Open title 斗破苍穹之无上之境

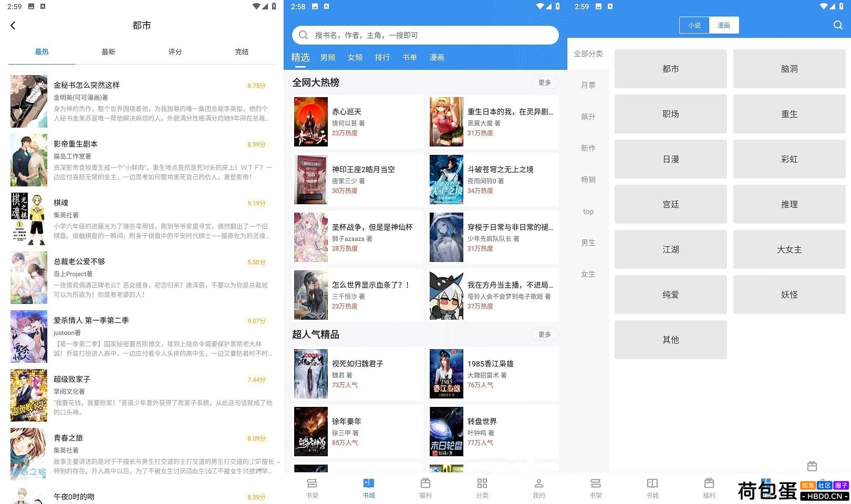(501, 169)
